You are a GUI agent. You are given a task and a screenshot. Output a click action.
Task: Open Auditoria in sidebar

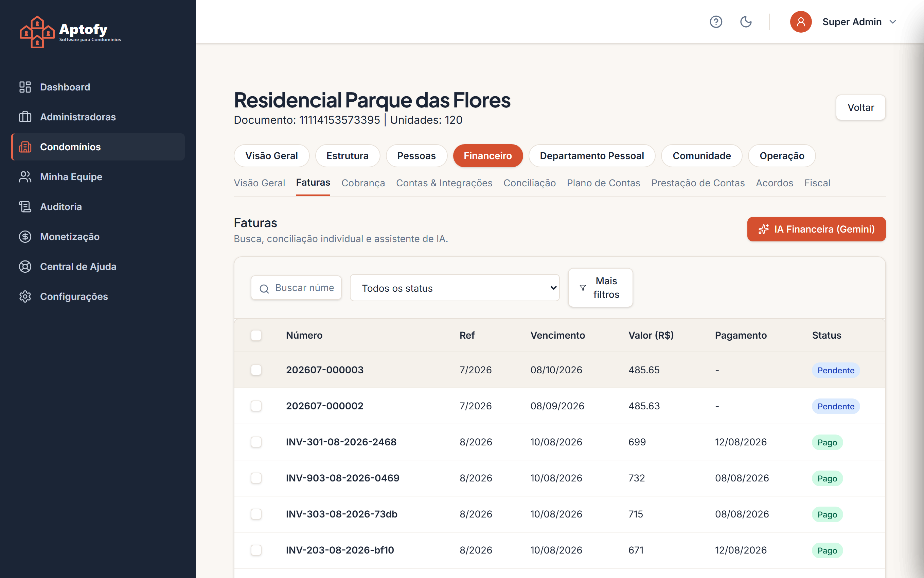pos(98,206)
